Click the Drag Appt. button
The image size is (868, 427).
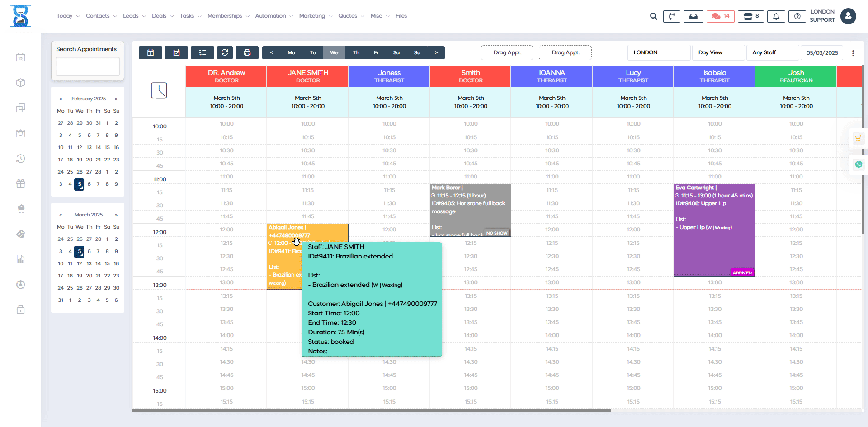click(x=507, y=52)
